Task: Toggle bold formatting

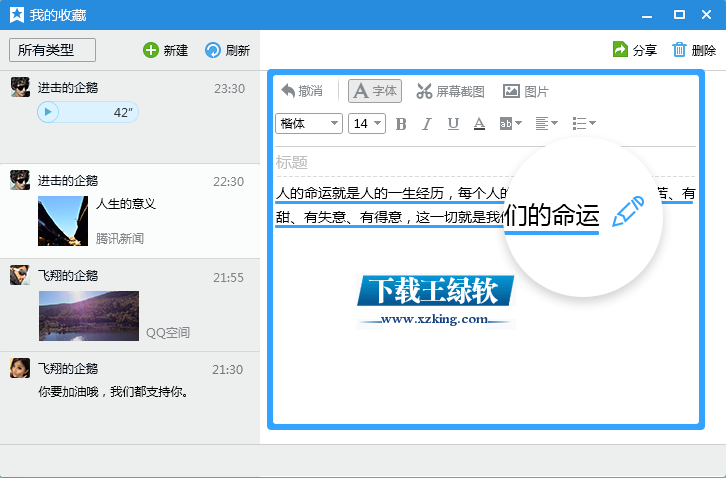Action: [401, 124]
